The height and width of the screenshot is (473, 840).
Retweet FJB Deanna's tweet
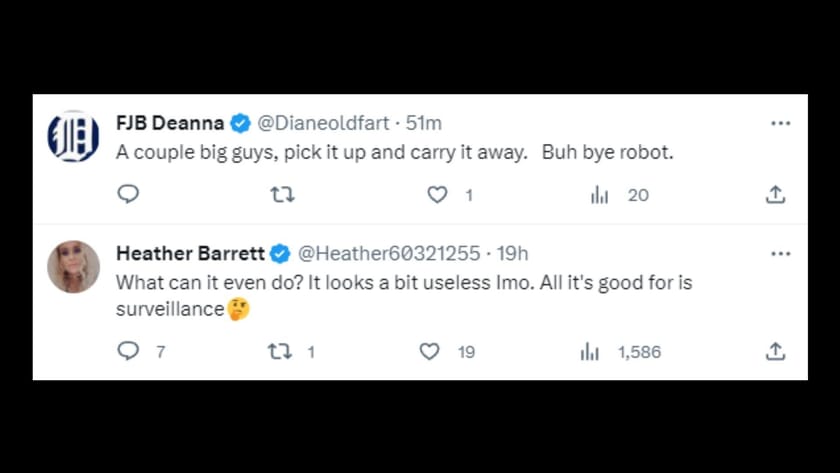click(x=283, y=195)
